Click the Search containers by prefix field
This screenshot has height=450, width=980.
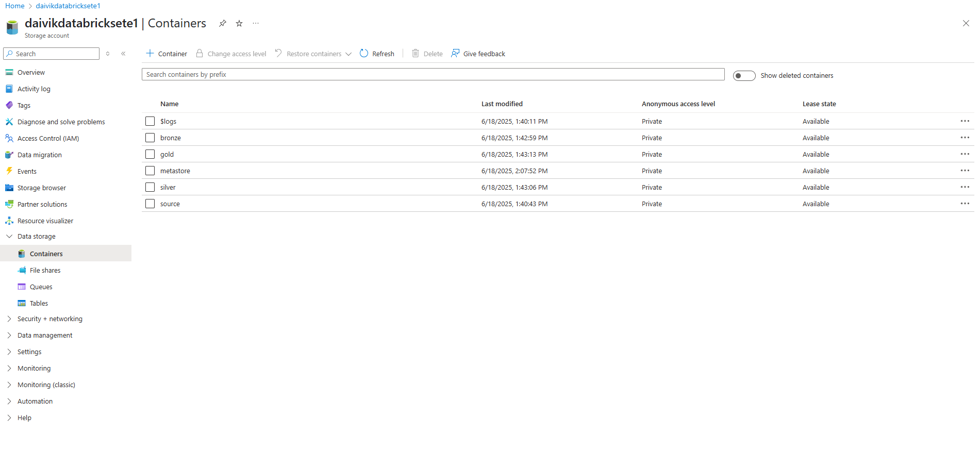point(433,74)
